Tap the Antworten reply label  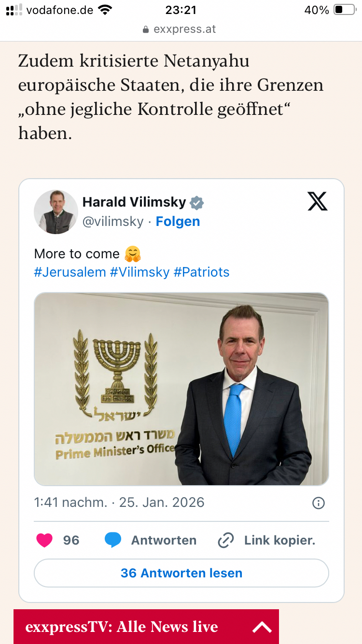tap(164, 540)
